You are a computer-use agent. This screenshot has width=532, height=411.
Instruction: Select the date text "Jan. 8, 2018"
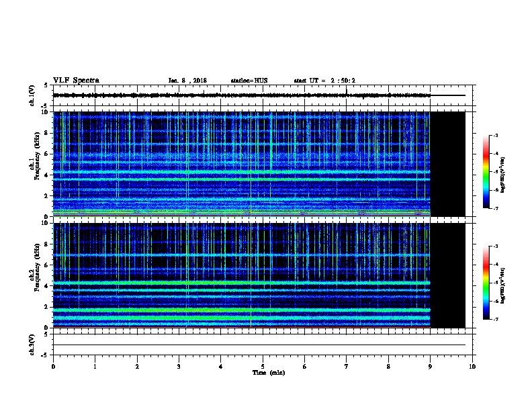pos(187,81)
